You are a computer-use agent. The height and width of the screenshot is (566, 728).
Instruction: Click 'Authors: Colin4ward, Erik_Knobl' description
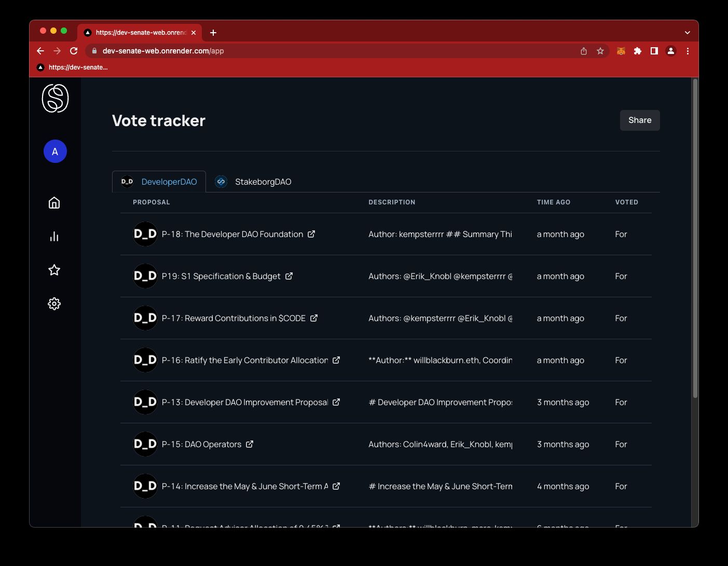(x=440, y=444)
